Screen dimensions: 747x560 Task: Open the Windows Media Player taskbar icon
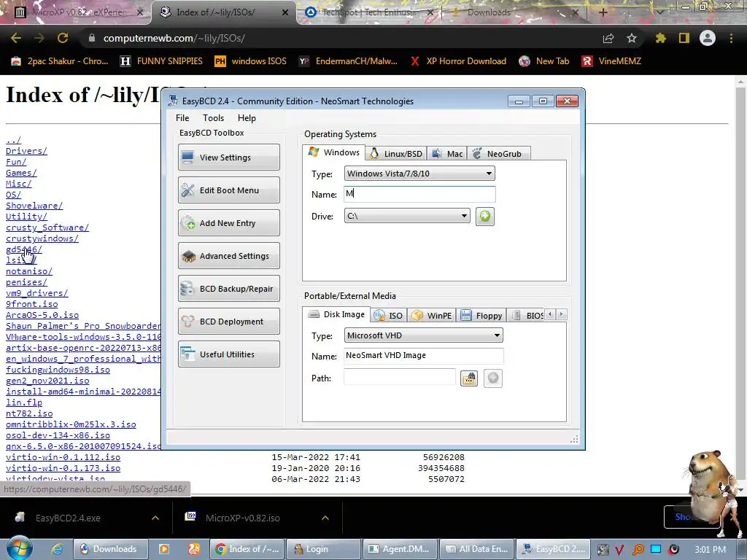[164, 549]
